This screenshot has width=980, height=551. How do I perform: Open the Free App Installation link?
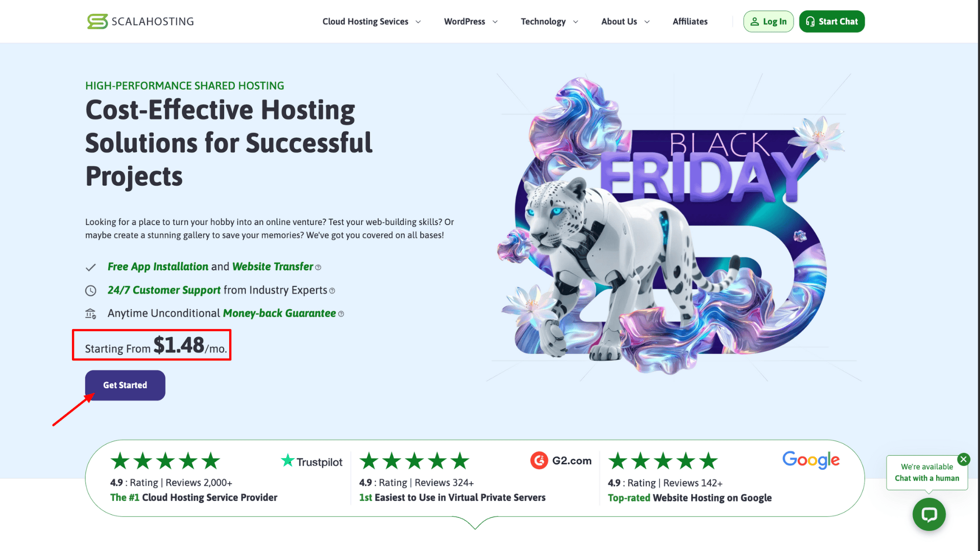(x=158, y=267)
